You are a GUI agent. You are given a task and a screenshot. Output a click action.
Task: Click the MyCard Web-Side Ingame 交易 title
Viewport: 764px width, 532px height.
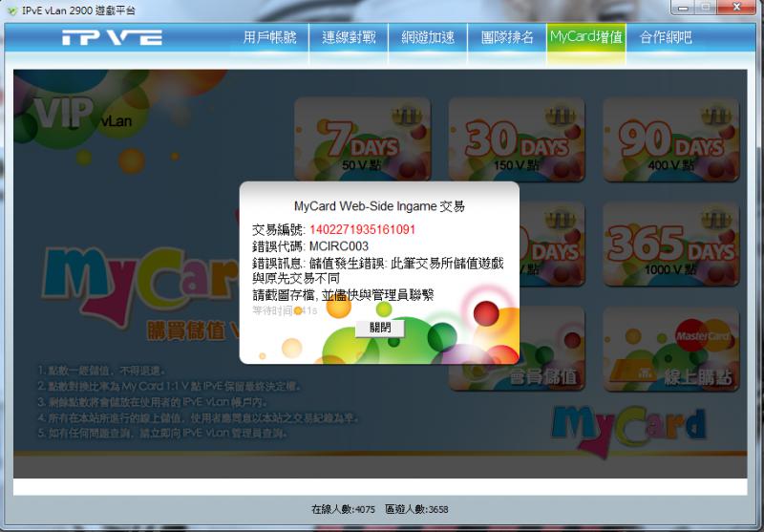[x=379, y=206]
